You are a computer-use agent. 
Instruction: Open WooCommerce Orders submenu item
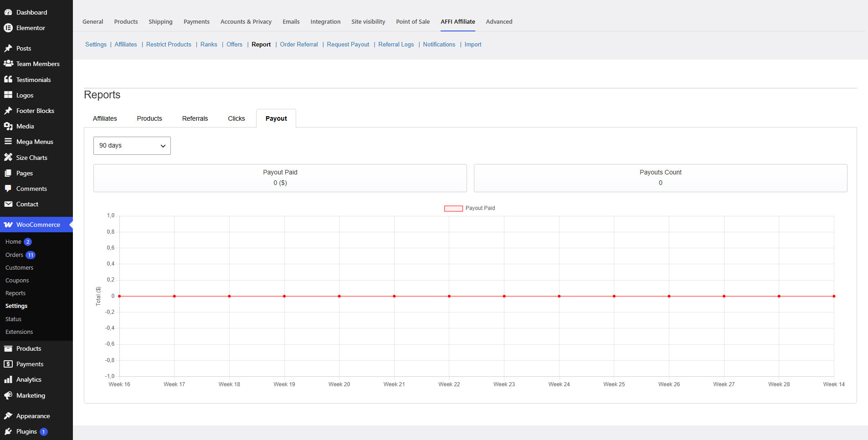click(x=14, y=255)
